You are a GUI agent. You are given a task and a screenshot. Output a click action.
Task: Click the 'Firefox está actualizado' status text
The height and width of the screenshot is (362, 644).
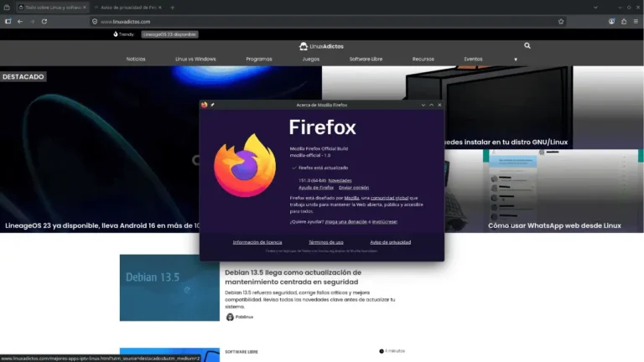[x=323, y=168]
